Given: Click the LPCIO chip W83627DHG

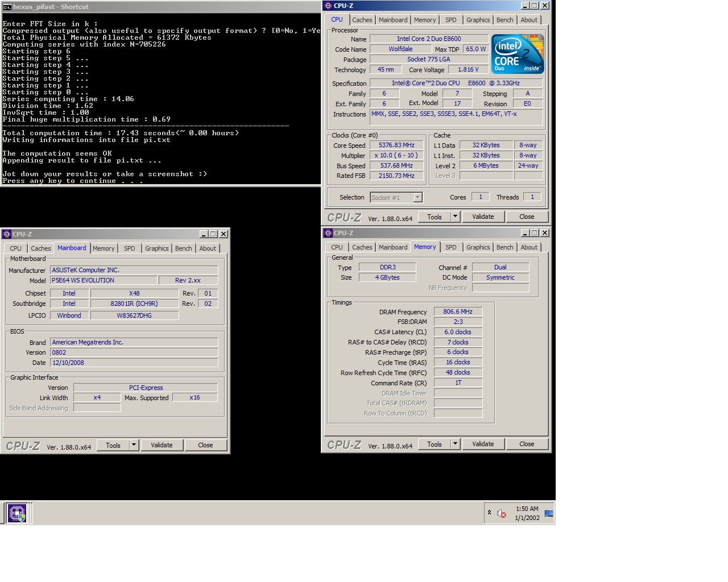Looking at the screenshot, I should click(x=134, y=315).
